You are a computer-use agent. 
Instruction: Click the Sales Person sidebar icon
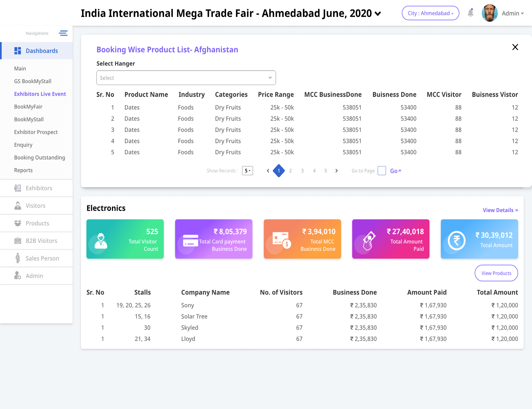pos(18,258)
